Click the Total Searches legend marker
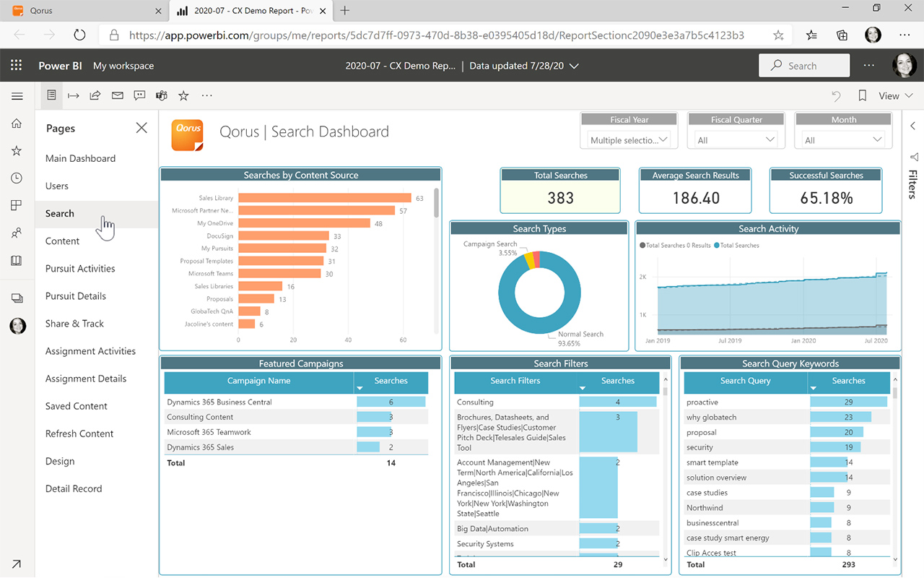 pyautogui.click(x=716, y=246)
